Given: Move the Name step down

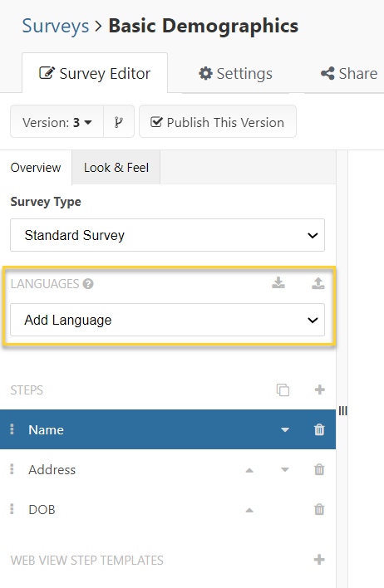Looking at the screenshot, I should 285,429.
